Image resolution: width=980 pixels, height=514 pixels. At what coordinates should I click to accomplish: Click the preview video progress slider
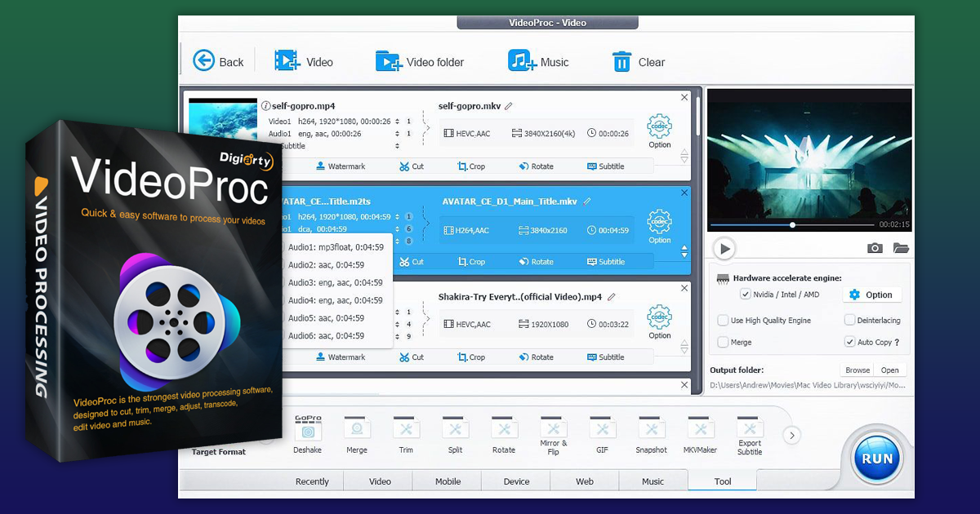(x=792, y=224)
